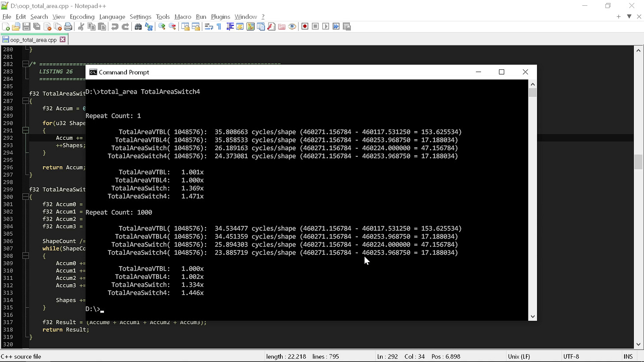This screenshot has height=362, width=644.
Task: Click the Close All toolbar icon
Action: (57, 27)
